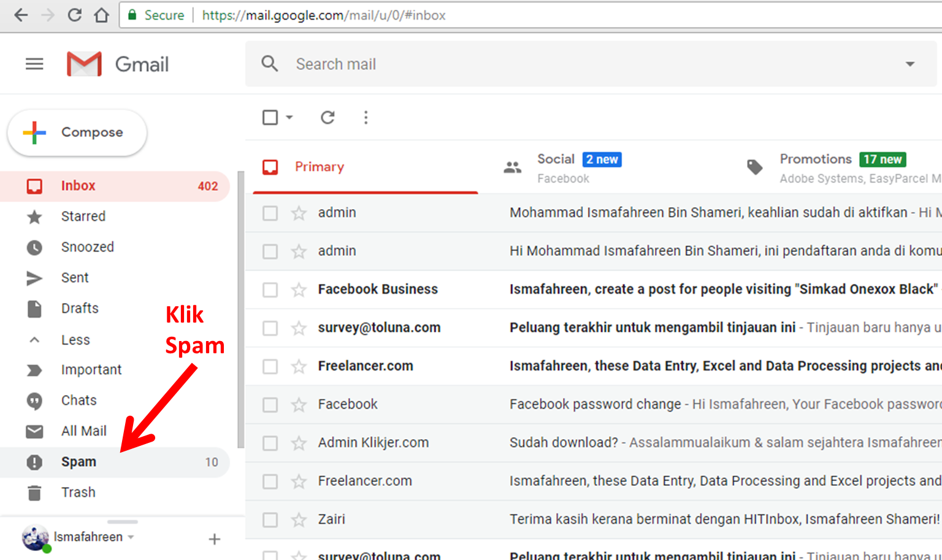This screenshot has width=942, height=560.
Task: Open the Sent folder
Action: (x=74, y=277)
